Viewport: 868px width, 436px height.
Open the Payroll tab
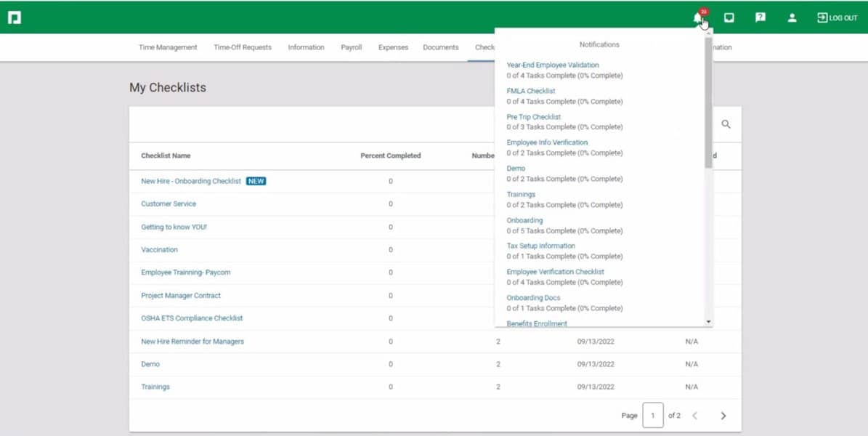(x=352, y=47)
